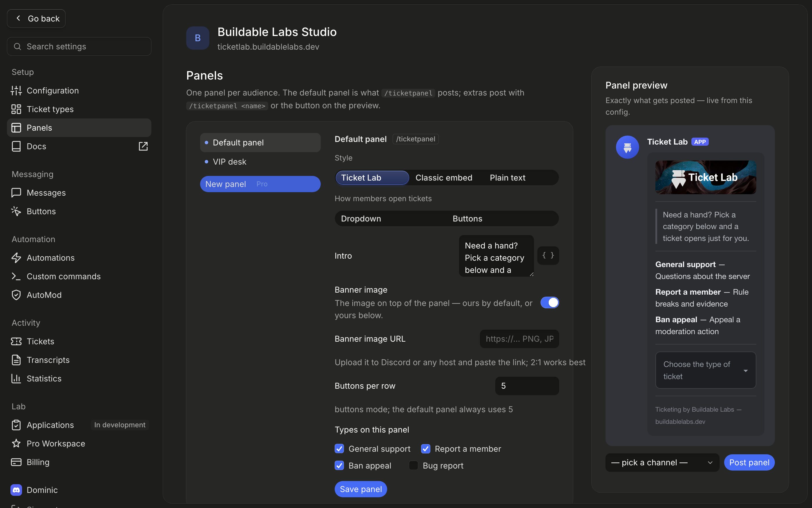Click the Custom commands terminal icon
The image size is (812, 508).
click(x=16, y=276)
